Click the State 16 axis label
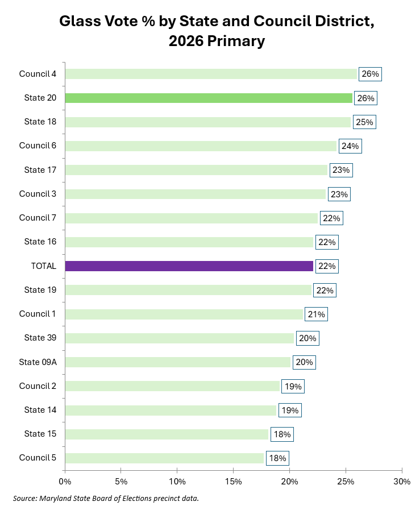This screenshot has width=420, height=514. tap(40, 242)
